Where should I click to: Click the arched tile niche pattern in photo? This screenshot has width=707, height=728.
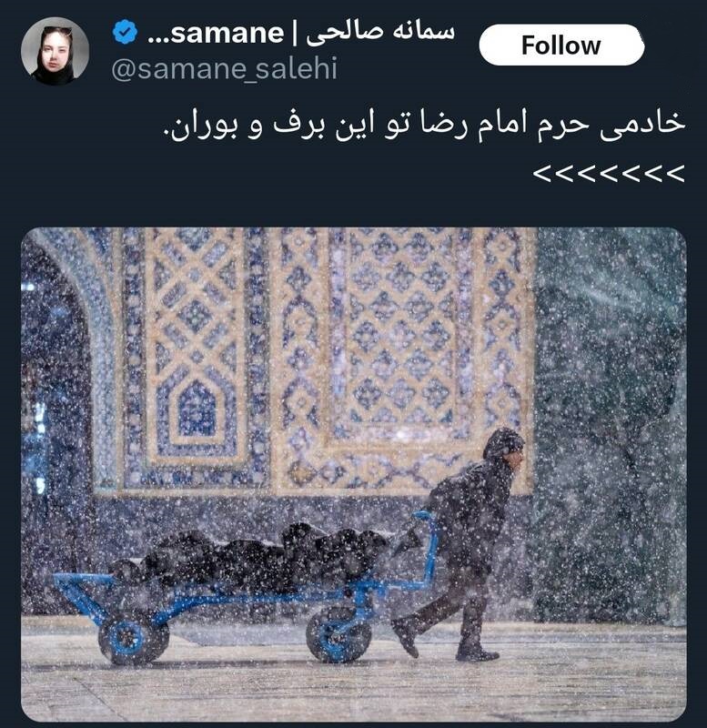point(197,409)
